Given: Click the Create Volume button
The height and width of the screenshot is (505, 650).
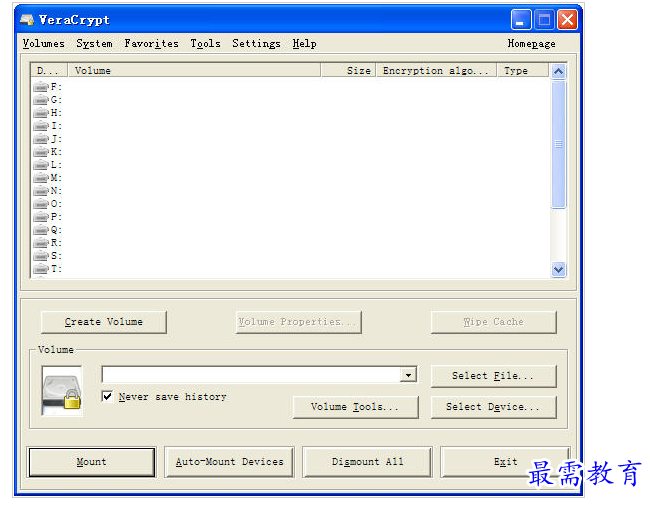Looking at the screenshot, I should [x=104, y=322].
